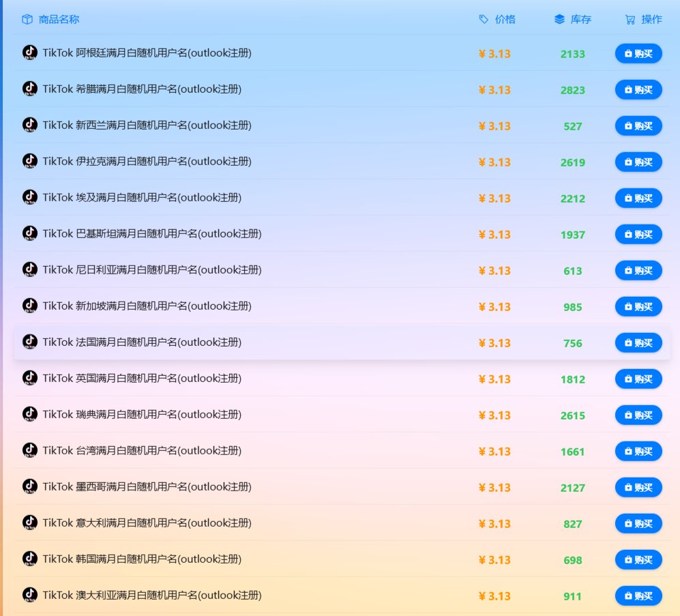Open the TikTok 英国满月白 product title

coord(142,379)
